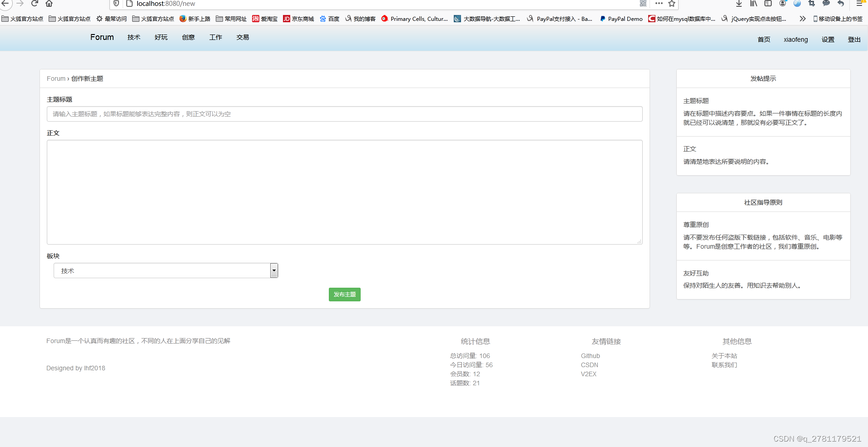
Task: Open the 技术 section in navbar
Action: pyautogui.click(x=134, y=37)
